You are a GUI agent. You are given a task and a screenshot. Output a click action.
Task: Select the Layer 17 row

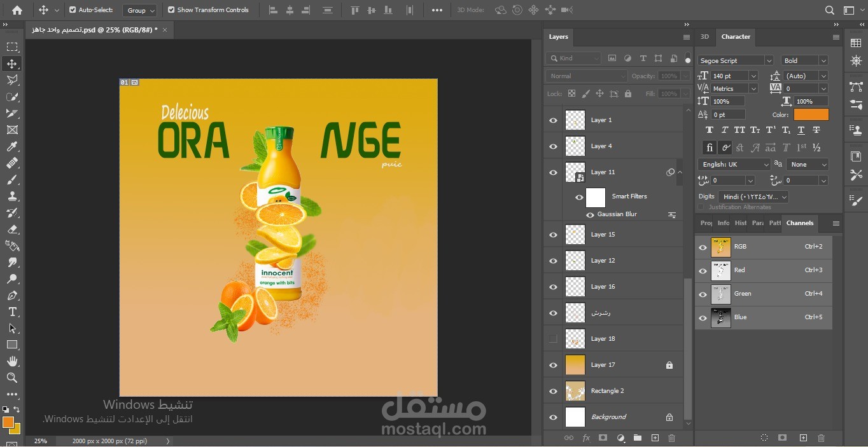[x=613, y=365]
